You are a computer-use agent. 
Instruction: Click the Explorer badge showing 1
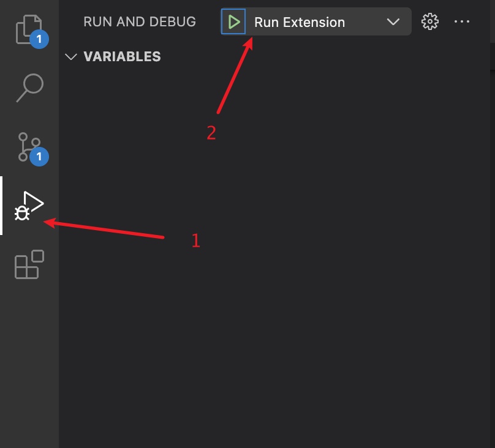point(39,39)
